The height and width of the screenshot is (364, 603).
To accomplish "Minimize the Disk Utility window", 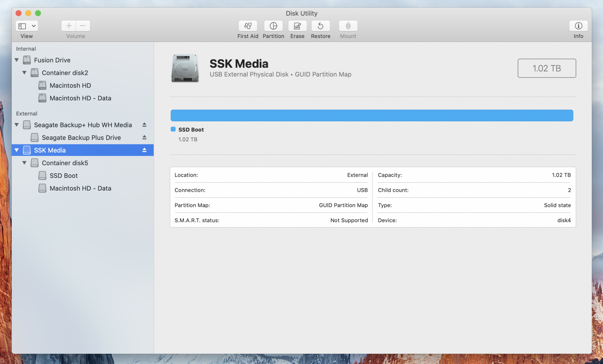I will coord(28,13).
